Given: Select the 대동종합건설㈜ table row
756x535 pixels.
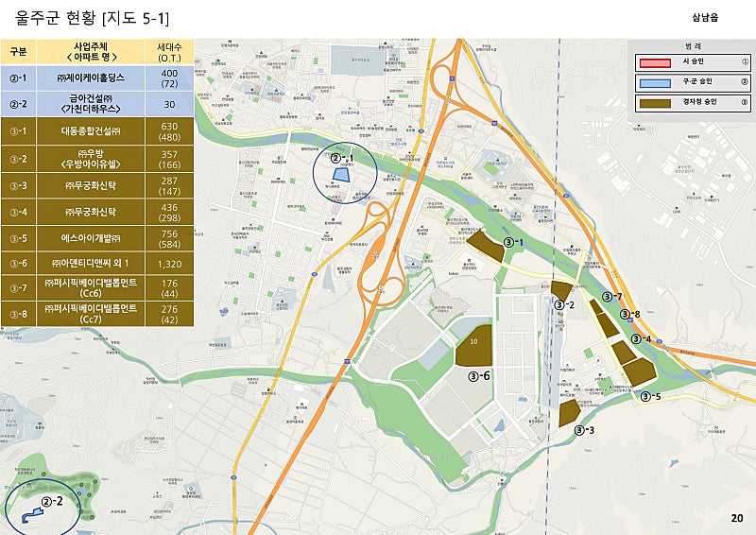Looking at the screenshot, I should pos(97,131).
